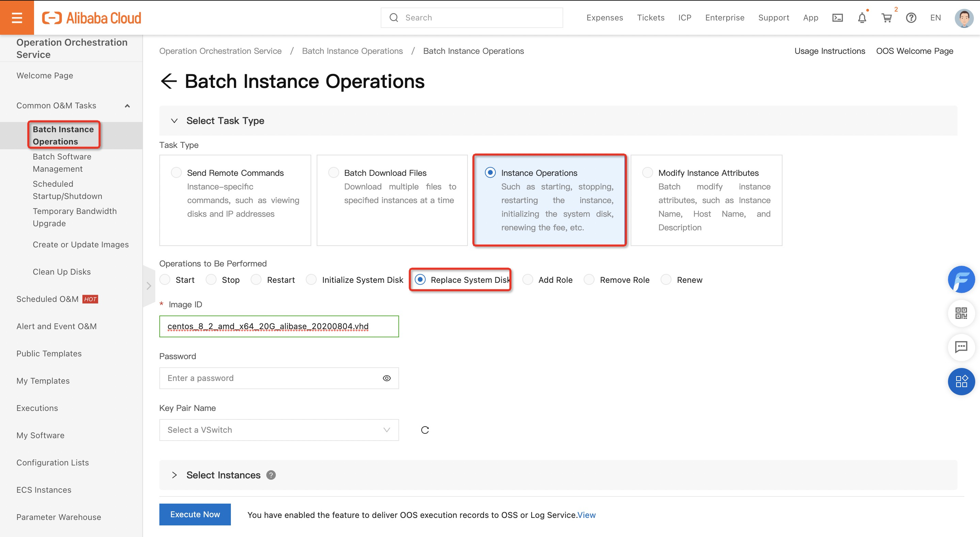Refresh the Key Pair Name list
Screen dimensions: 980x537
coord(425,430)
